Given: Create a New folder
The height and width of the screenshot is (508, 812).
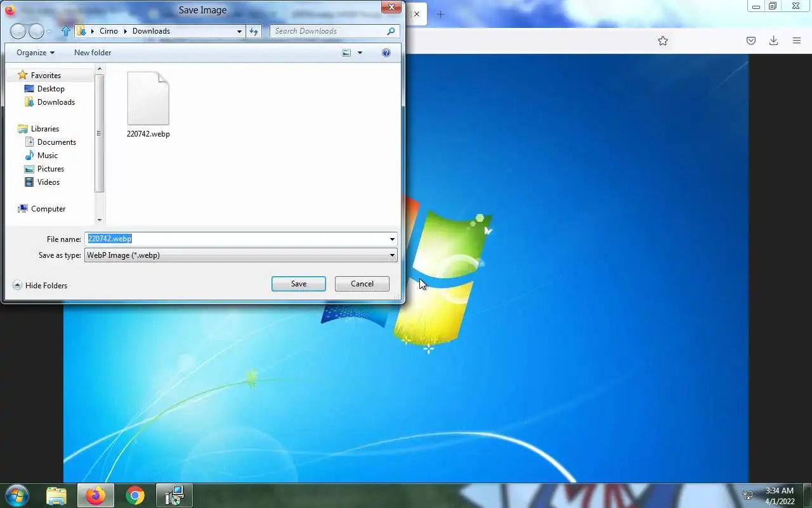Looking at the screenshot, I should pos(93,53).
